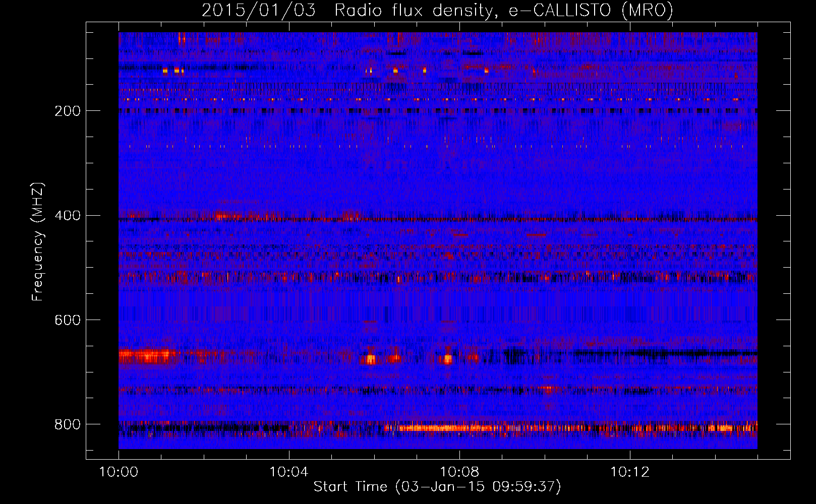Click the 'Start Time (03-Jan-15 09:59:37)' label
816x504 pixels.
(x=437, y=487)
